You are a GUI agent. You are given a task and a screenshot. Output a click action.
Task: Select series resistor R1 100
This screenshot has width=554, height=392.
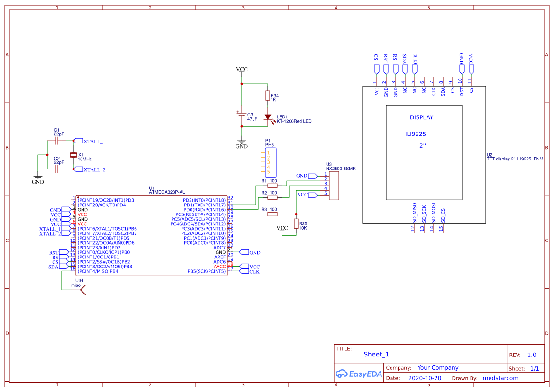[x=272, y=186]
